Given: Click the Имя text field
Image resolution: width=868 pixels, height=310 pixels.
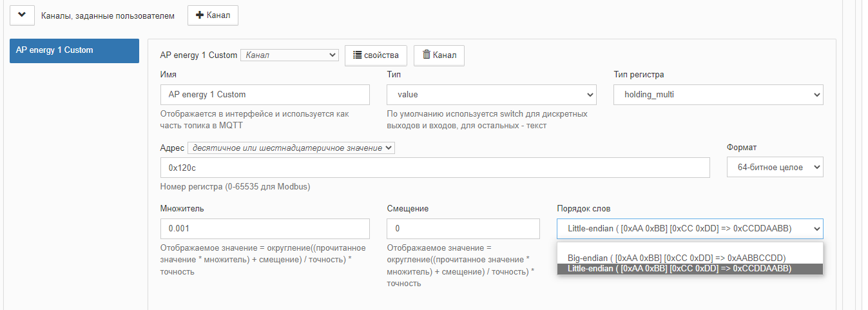Looking at the screenshot, I should click(265, 94).
